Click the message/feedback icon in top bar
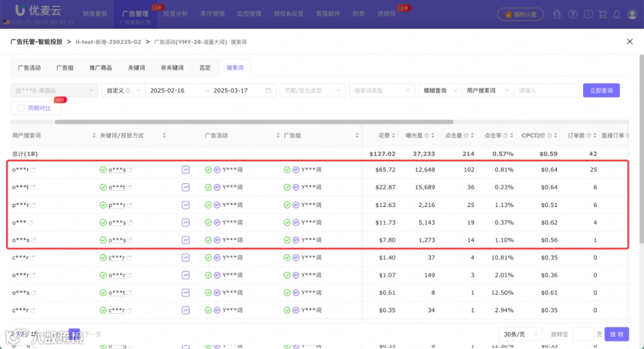 click(x=588, y=14)
